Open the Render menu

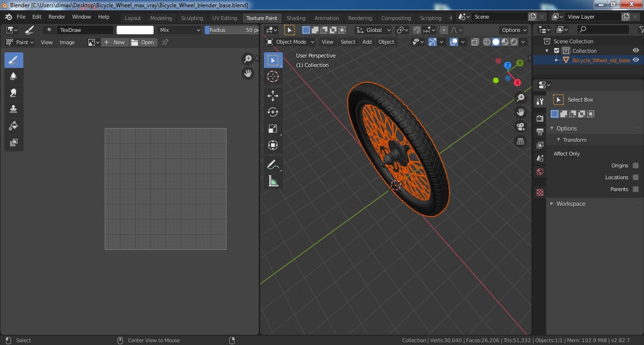tap(57, 17)
